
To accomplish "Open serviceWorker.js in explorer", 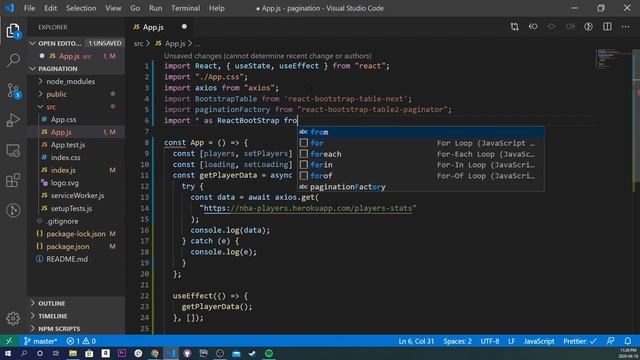I will tap(76, 196).
